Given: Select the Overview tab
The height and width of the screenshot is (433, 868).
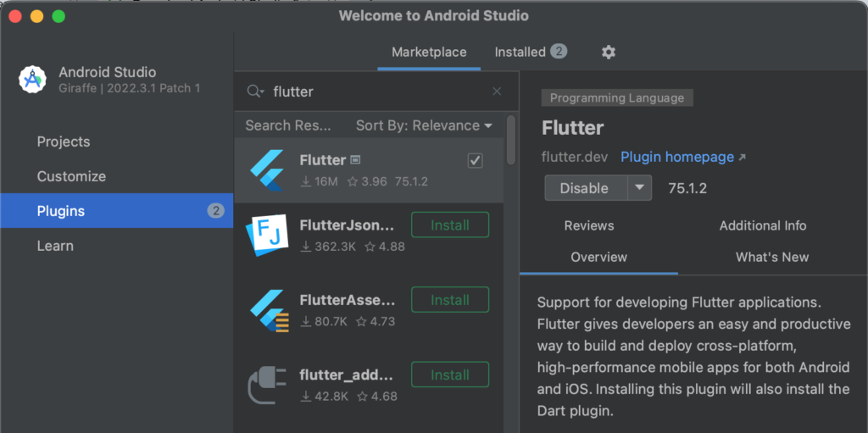Looking at the screenshot, I should (598, 257).
